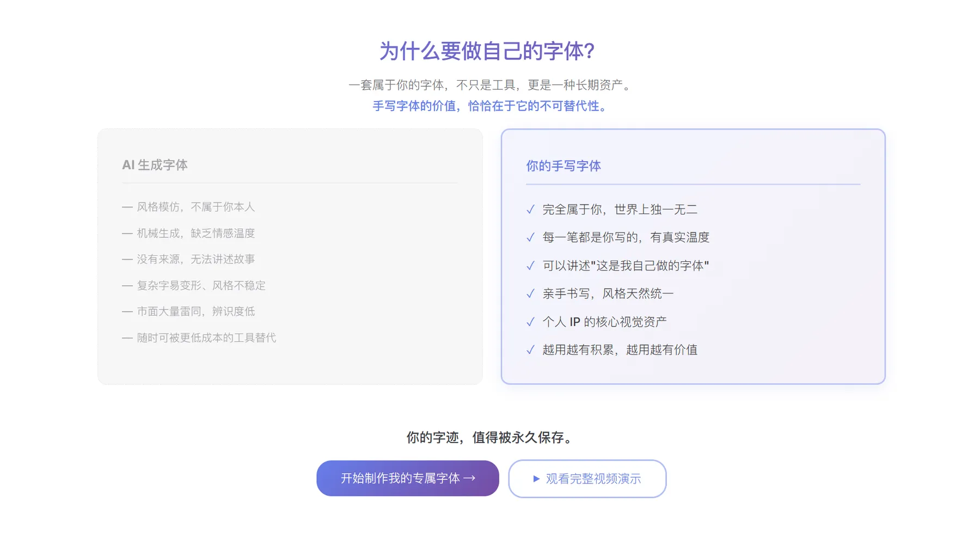The height and width of the screenshot is (545, 980).
Task: Click the checkmark beside 完全属于你
Action: click(x=530, y=210)
